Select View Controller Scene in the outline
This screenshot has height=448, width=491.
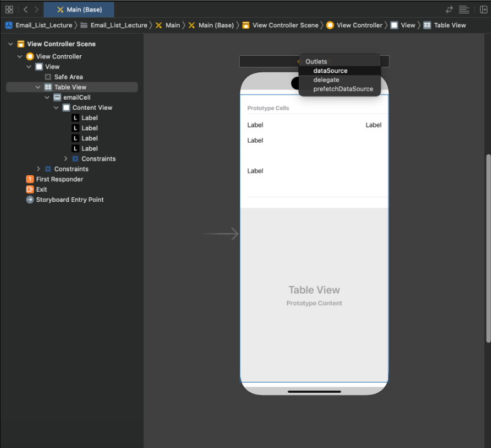62,44
